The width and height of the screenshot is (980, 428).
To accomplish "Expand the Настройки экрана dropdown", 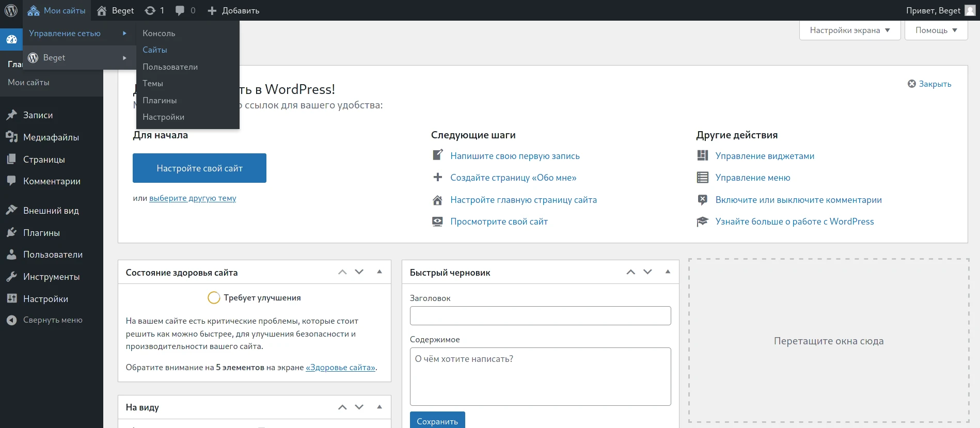I will 849,30.
